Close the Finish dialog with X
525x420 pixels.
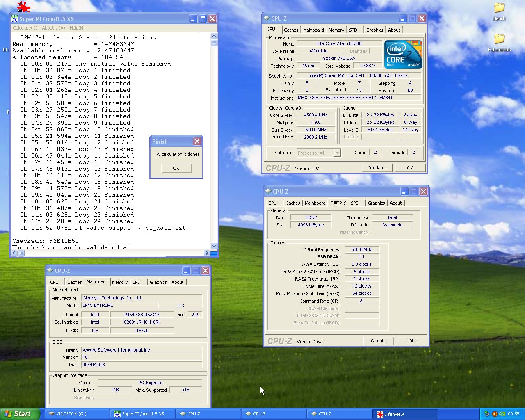(197, 141)
